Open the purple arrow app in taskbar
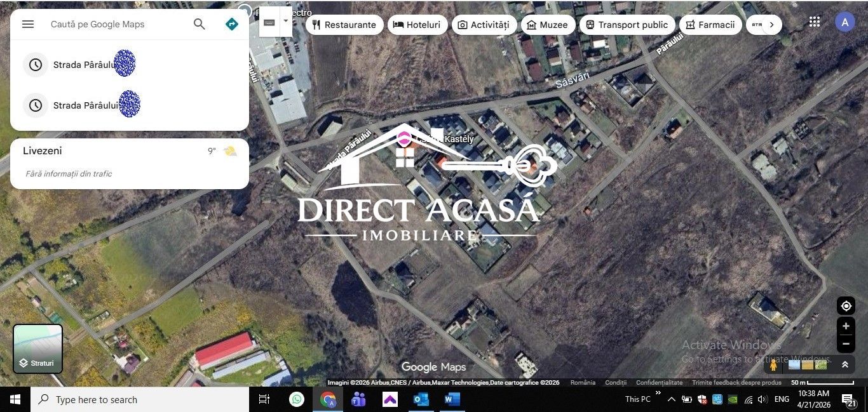868x412 pixels. point(390,399)
